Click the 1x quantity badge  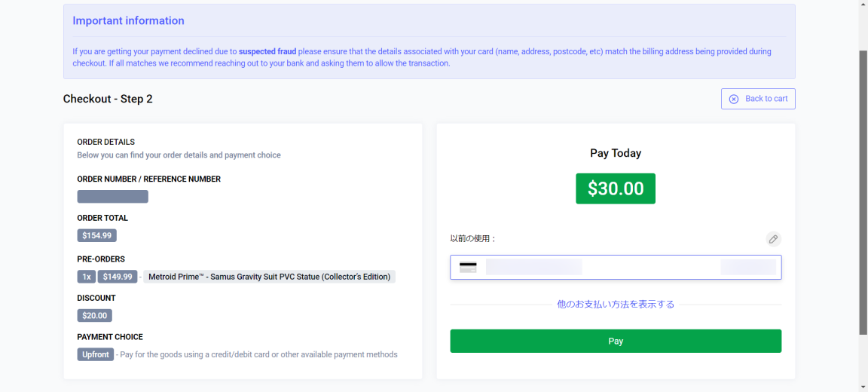point(87,277)
